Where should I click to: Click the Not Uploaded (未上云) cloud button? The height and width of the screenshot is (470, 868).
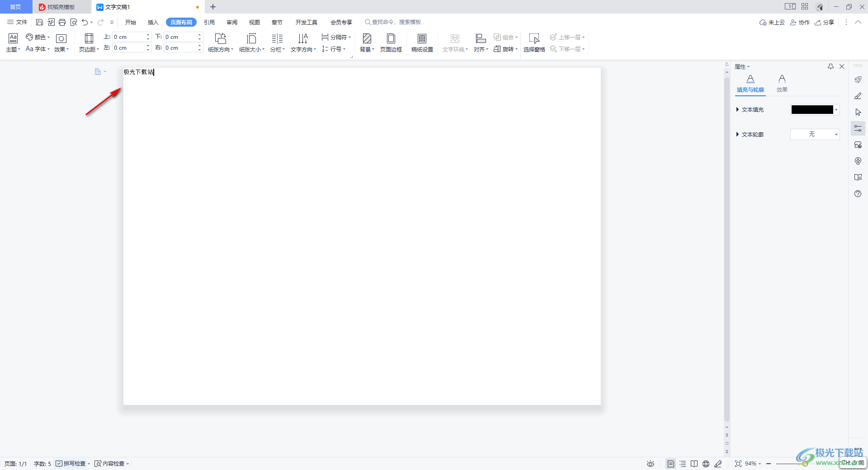(772, 22)
